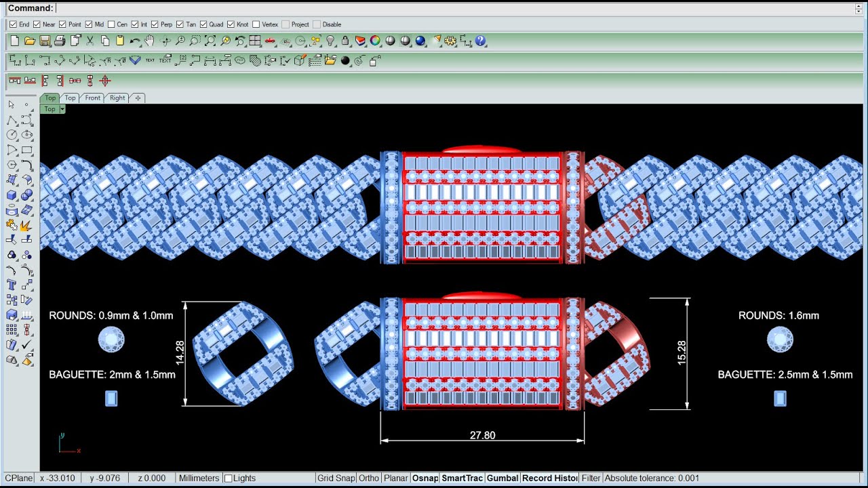Select the Polyline tool in sidebar

(12, 120)
